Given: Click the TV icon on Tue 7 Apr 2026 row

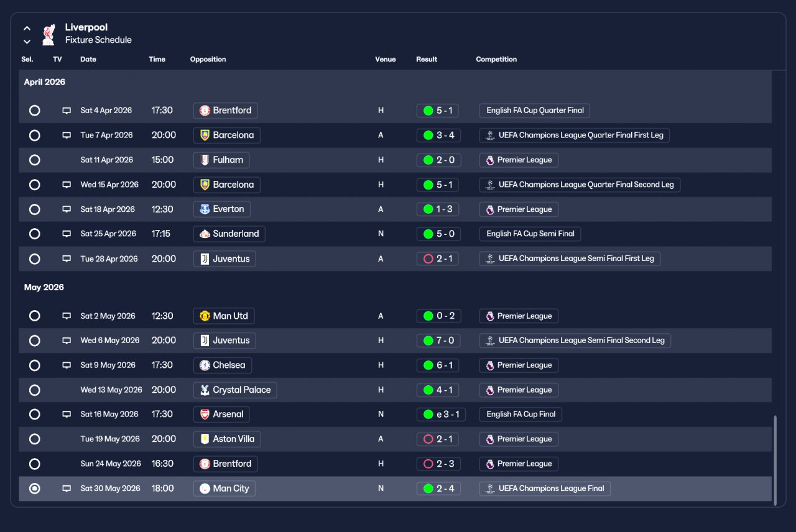Looking at the screenshot, I should click(x=67, y=135).
